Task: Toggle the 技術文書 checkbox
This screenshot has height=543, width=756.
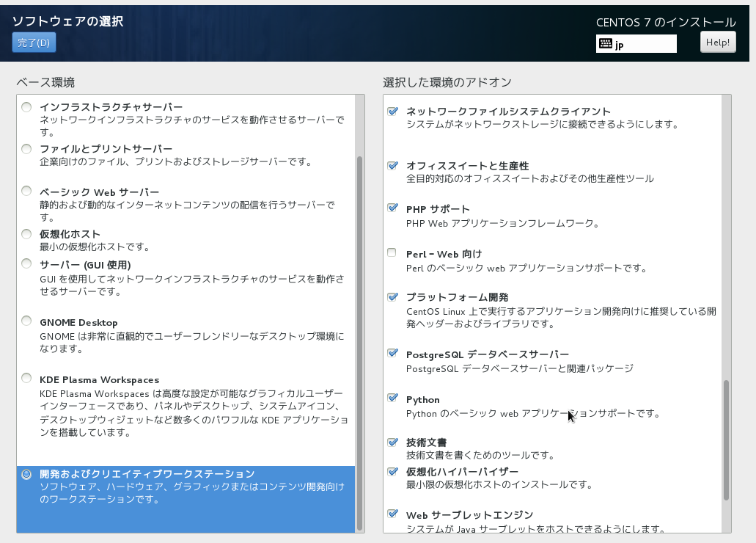Action: tap(392, 441)
